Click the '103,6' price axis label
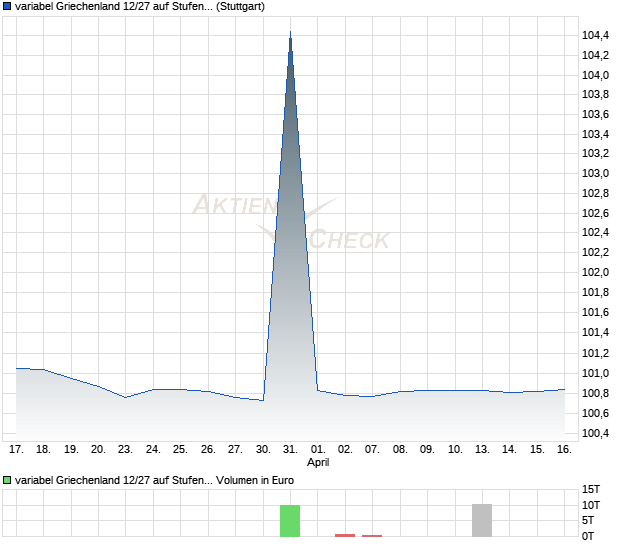This screenshot has height=546, width=620. (x=595, y=114)
